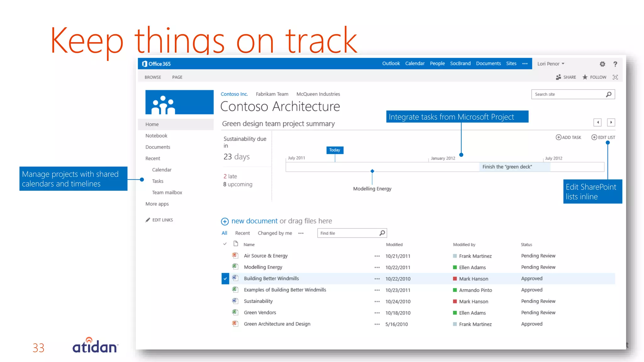Open ellipsis menu for Sustainability document
644x362 pixels.
click(x=377, y=302)
